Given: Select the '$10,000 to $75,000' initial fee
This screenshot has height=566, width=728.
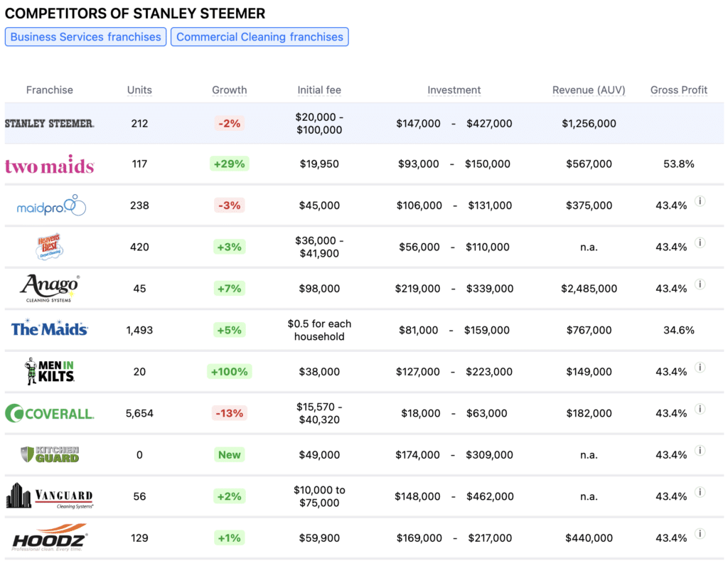Looking at the screenshot, I should pos(319,496).
